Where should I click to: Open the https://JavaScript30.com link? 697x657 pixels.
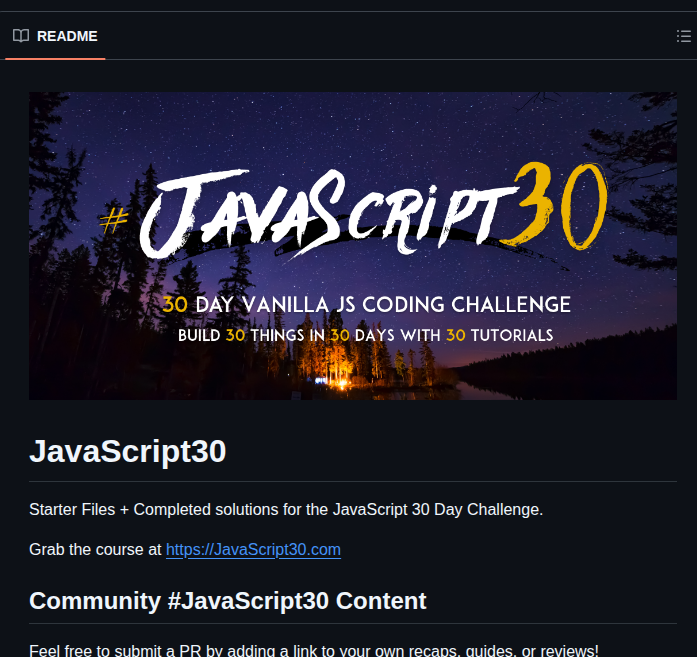(x=253, y=549)
